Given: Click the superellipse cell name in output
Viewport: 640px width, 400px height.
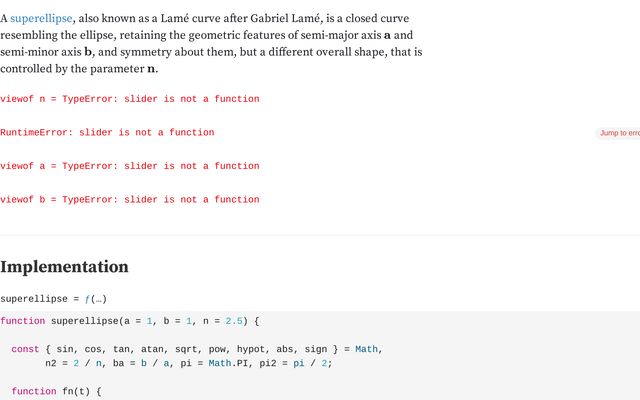Looking at the screenshot, I should tap(34, 299).
